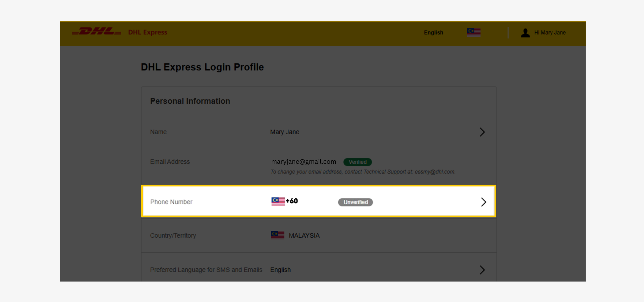
Task: Click the maryjane@gmail.com email address
Action: [304, 162]
